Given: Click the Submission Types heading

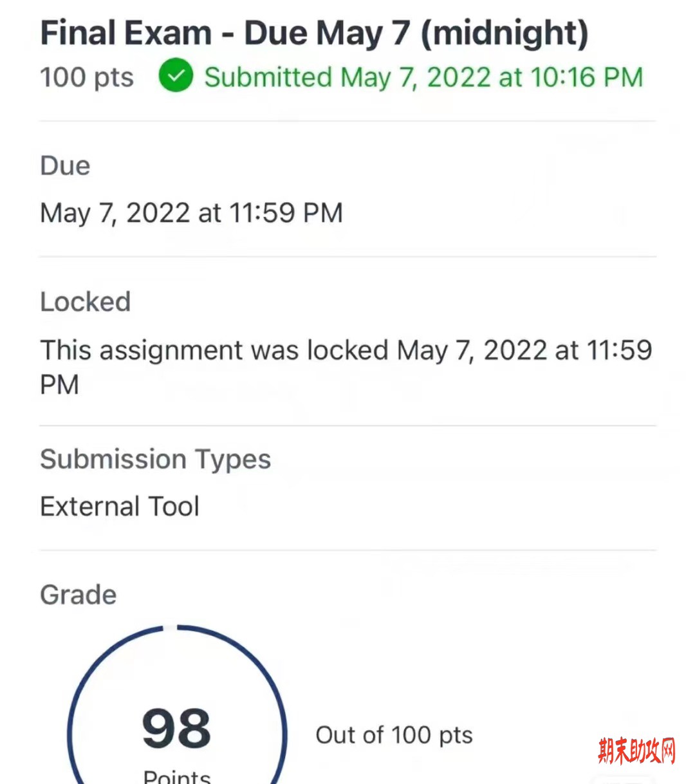Looking at the screenshot, I should point(155,460).
